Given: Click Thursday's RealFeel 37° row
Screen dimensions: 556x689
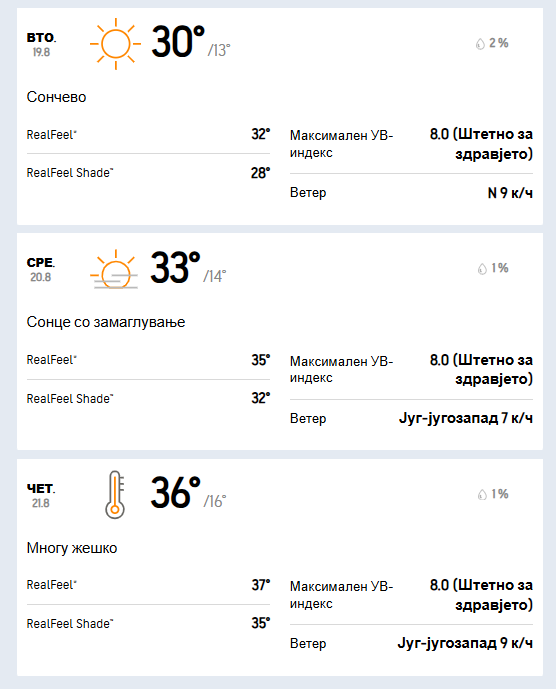Looking at the screenshot, I should click(x=148, y=585).
